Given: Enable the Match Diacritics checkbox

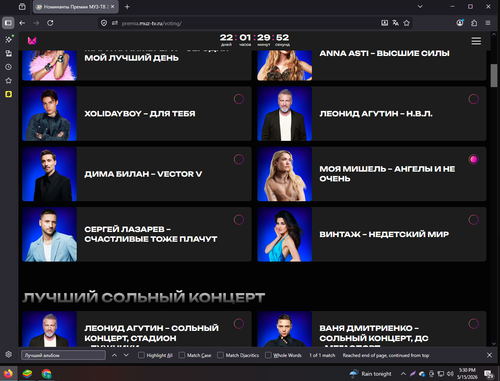Looking at the screenshot, I should (x=220, y=355).
